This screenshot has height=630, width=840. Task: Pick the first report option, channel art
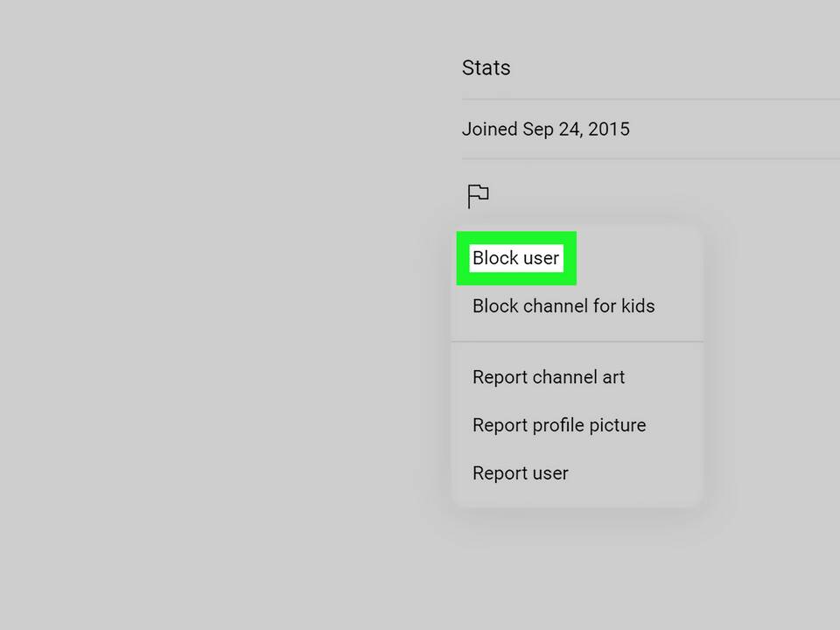[x=549, y=377]
